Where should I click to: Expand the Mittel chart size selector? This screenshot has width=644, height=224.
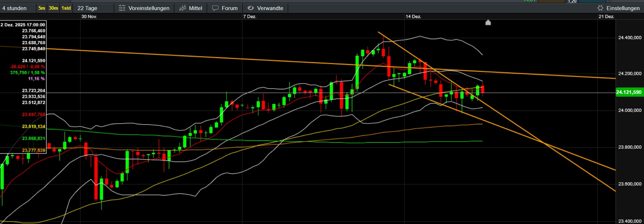[196, 8]
